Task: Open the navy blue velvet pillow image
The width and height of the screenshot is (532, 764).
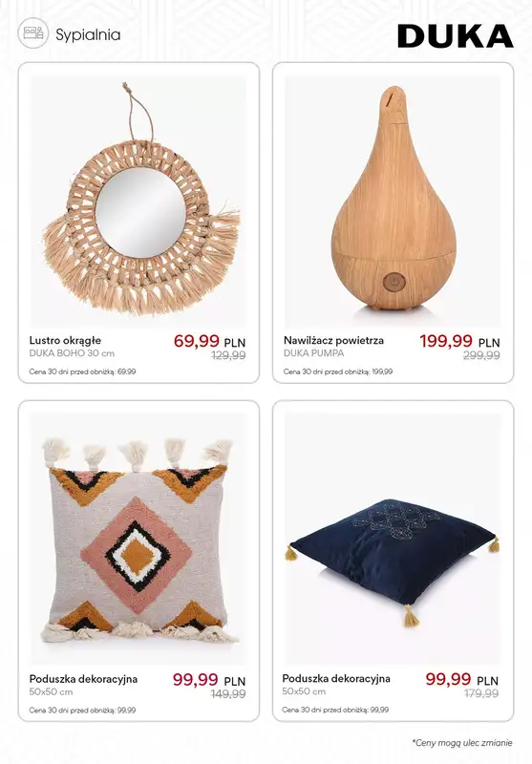Action: coord(393,538)
